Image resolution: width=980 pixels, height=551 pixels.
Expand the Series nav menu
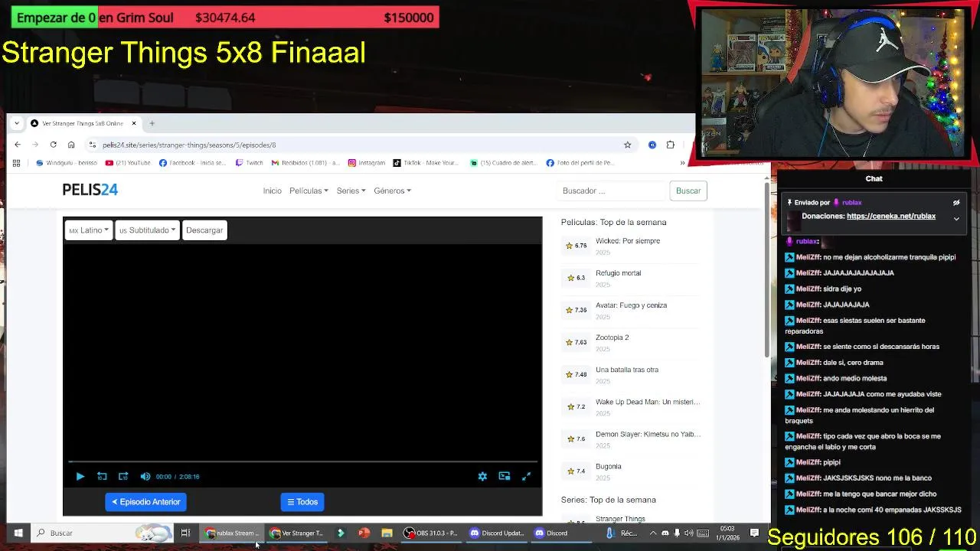(x=351, y=191)
